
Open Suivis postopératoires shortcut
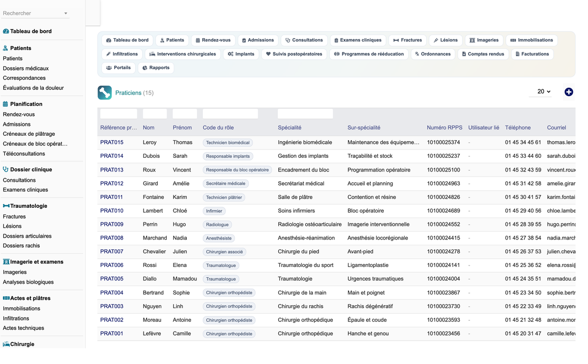click(x=294, y=54)
